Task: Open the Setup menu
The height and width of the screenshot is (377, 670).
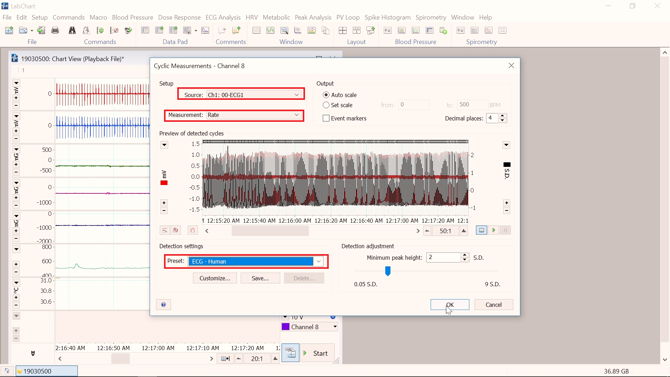Action: (x=39, y=17)
